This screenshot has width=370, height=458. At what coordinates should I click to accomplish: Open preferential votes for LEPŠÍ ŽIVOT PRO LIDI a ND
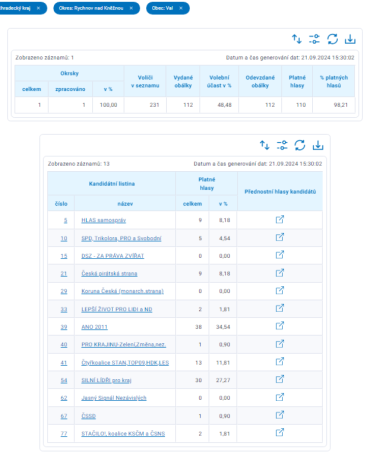[x=280, y=308]
